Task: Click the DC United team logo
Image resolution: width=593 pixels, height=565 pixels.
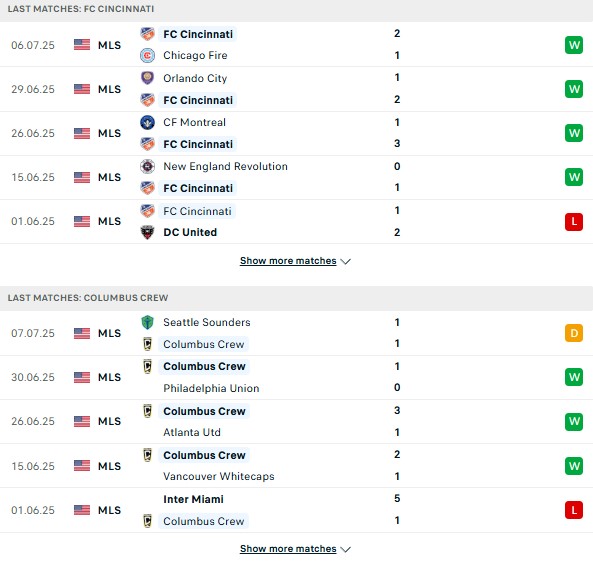Action: pyautogui.click(x=147, y=232)
